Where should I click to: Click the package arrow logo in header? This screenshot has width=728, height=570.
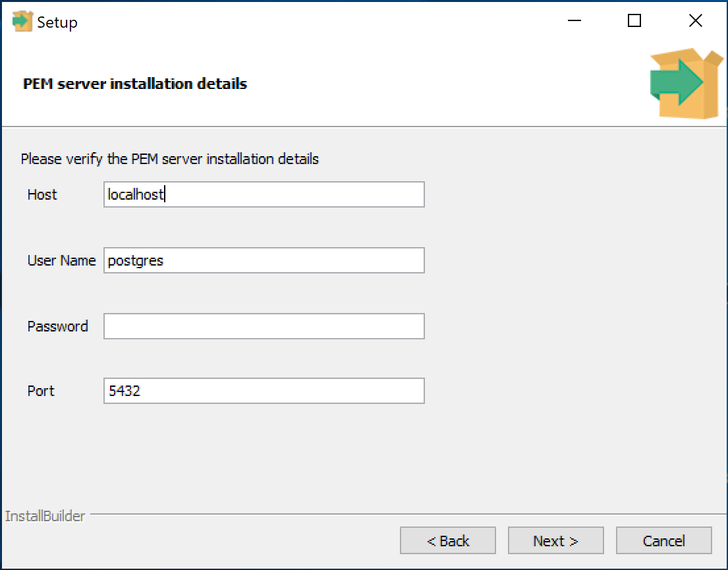point(686,84)
